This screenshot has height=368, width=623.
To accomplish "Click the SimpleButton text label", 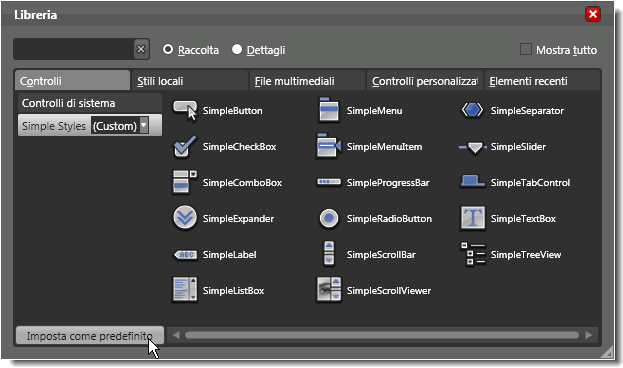I will pos(232,111).
